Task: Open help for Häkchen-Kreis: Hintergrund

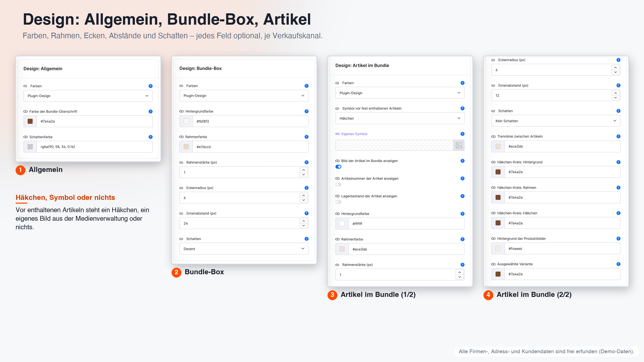Action: click(x=618, y=162)
